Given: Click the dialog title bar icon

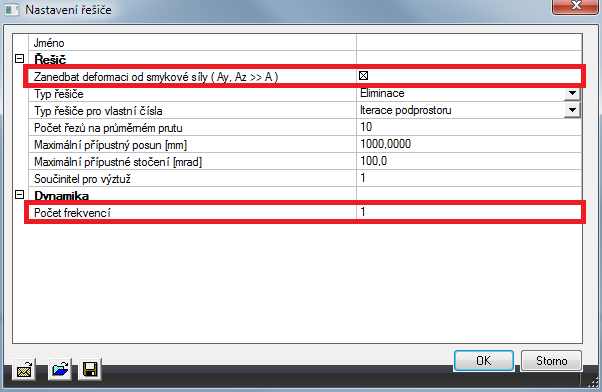Looking at the screenshot, I should pyautogui.click(x=12, y=10).
